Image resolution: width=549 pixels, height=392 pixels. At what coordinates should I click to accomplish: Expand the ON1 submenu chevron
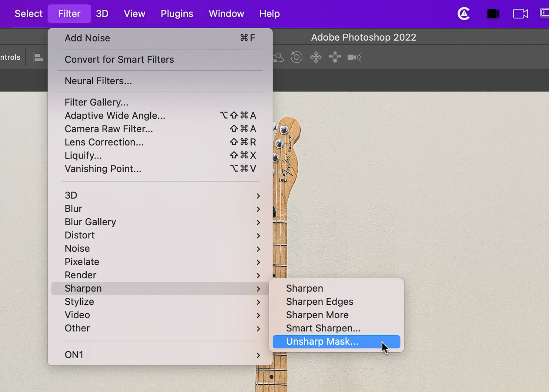pyautogui.click(x=258, y=355)
